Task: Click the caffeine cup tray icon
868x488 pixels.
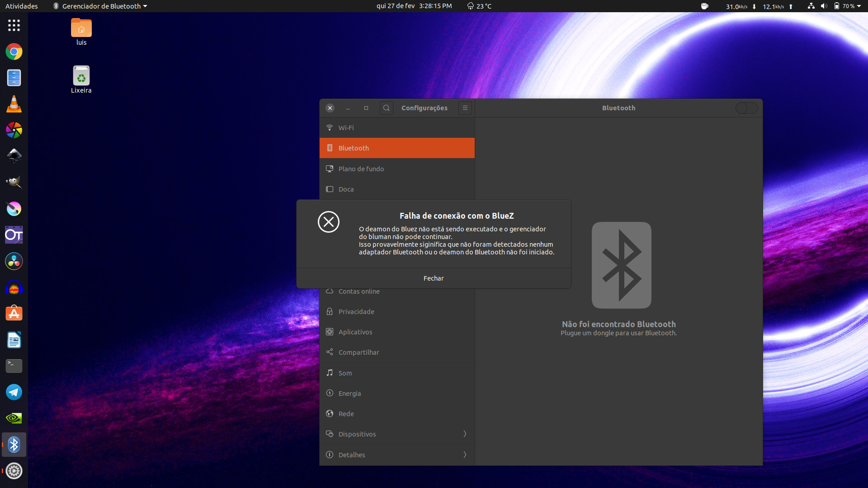Action: (x=704, y=6)
